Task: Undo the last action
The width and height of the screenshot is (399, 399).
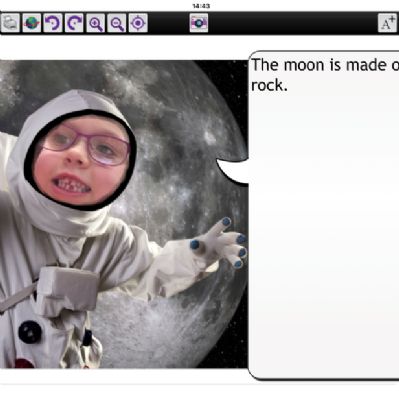Action: (53, 23)
